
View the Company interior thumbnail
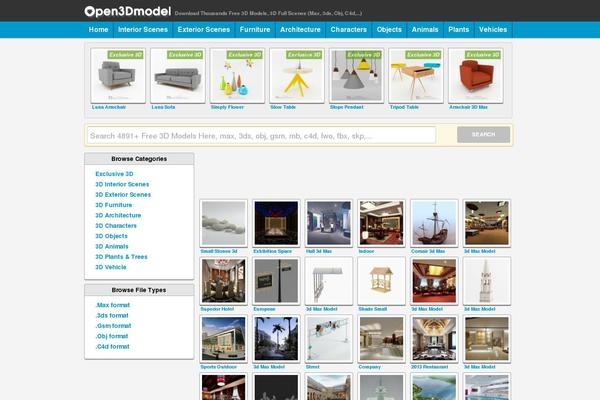point(382,339)
